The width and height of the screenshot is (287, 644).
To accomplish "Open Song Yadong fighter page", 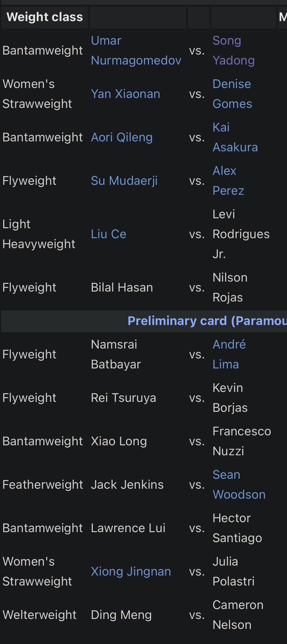I will (233, 50).
